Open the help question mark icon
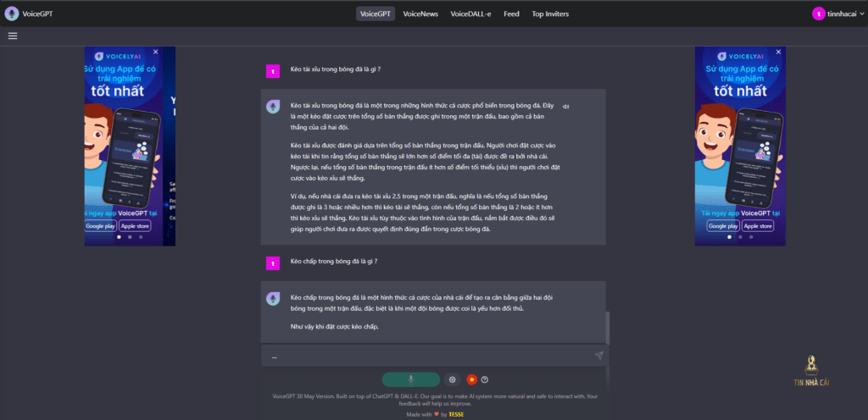868x420 pixels. click(x=485, y=379)
